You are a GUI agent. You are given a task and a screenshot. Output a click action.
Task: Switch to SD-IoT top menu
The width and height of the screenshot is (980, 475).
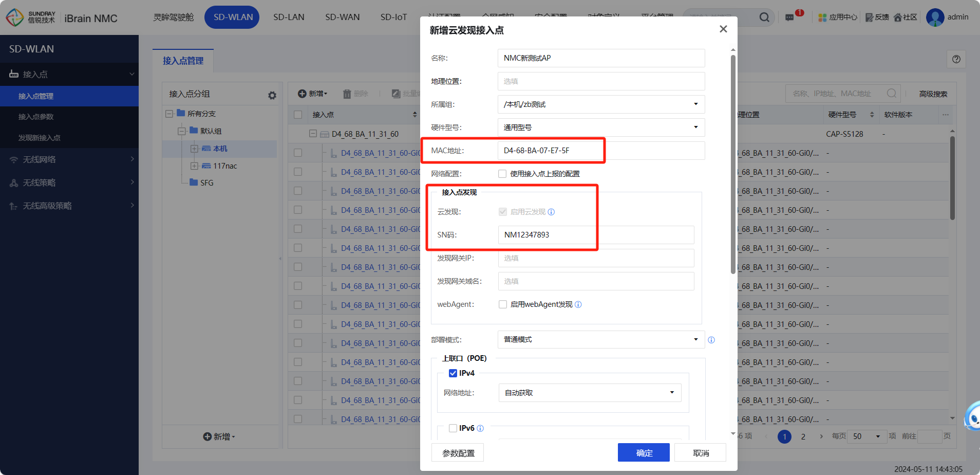tap(393, 17)
